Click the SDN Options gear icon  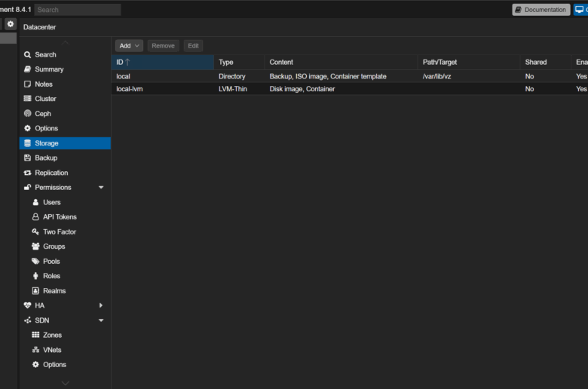tap(35, 365)
